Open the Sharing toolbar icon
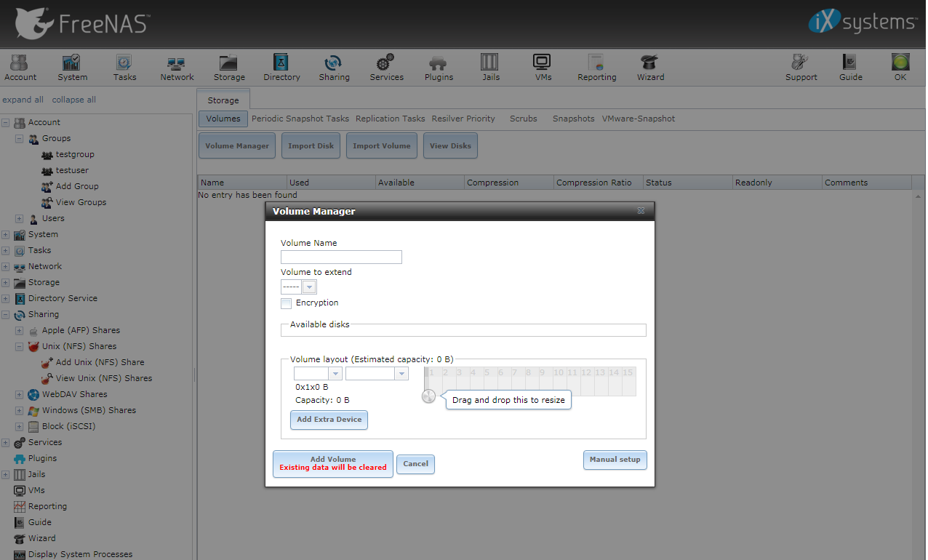Viewport: 928px width, 560px height. pos(334,68)
